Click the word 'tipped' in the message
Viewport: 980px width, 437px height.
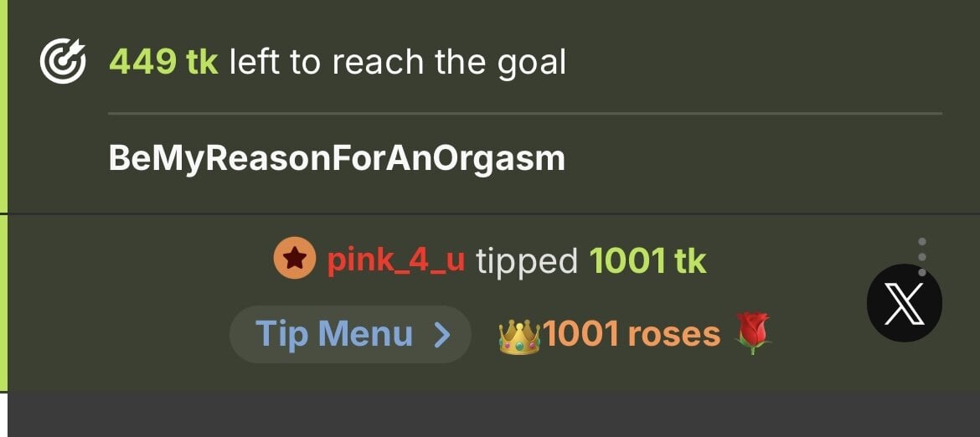point(526,261)
